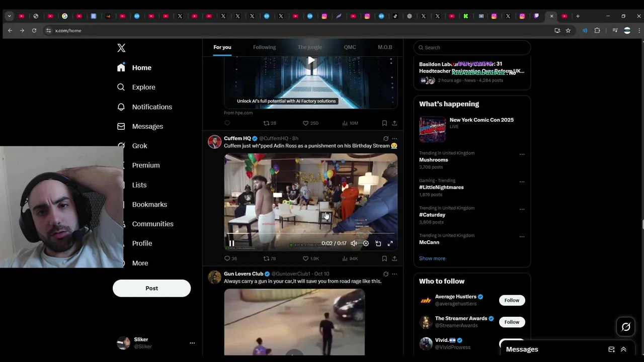This screenshot has width=644, height=362.
Task: Reload the page in browser
Action: 34,31
